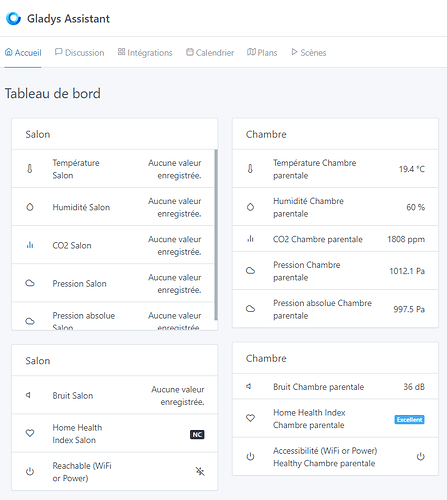Click the 1808 ppm CO2 value
Image resolution: width=447 pixels, height=500 pixels.
pyautogui.click(x=406, y=239)
